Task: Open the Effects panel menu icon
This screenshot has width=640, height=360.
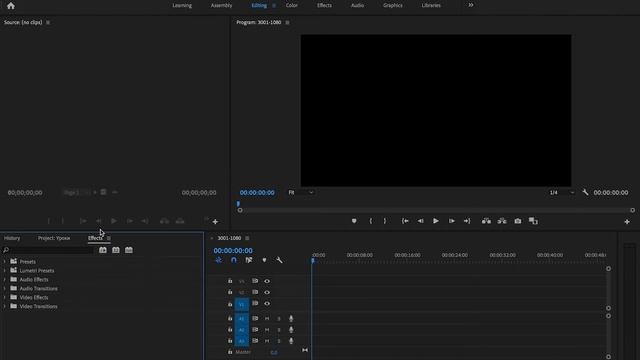Action: pyautogui.click(x=109, y=238)
